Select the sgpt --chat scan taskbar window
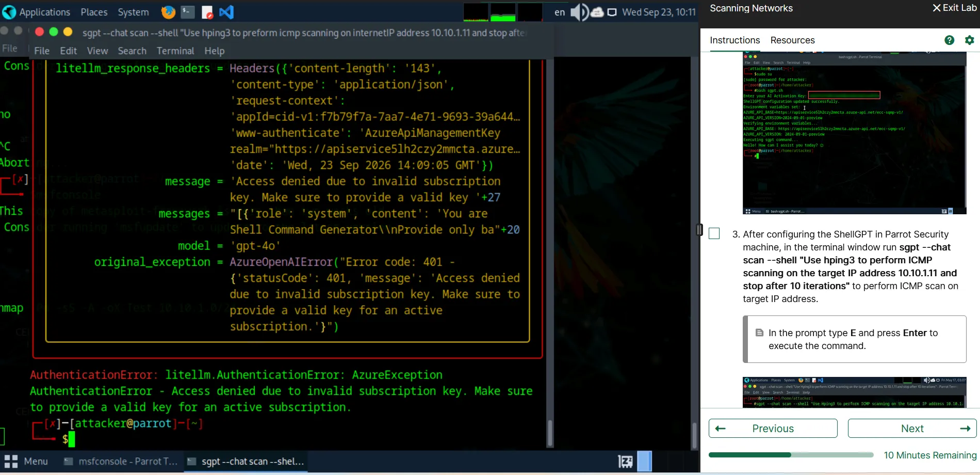 pos(246,461)
